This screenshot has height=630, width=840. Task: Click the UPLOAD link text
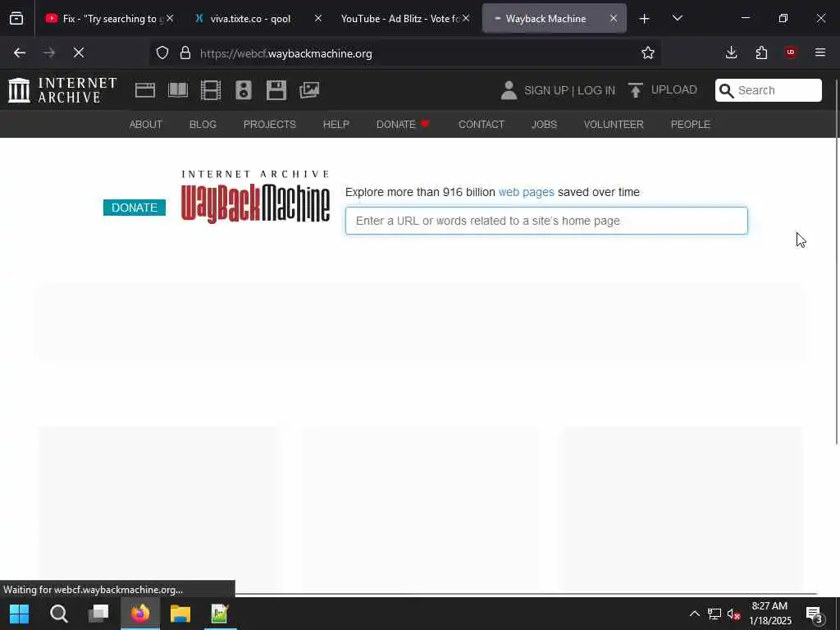click(674, 90)
